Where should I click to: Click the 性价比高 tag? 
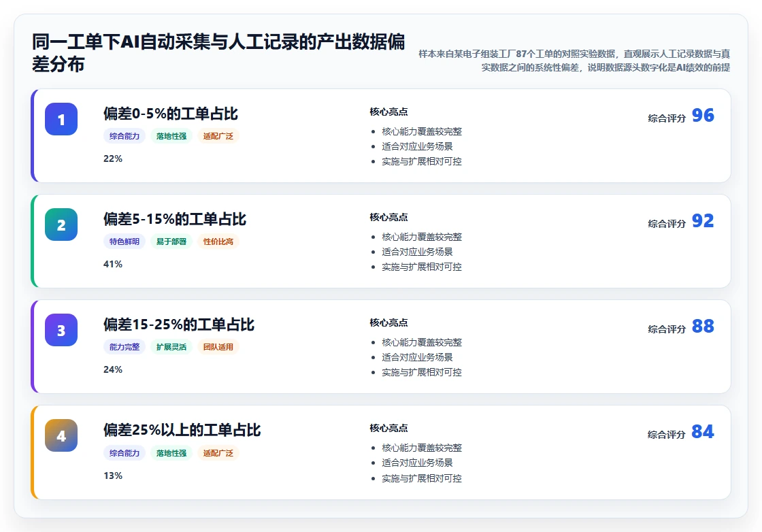tap(218, 242)
